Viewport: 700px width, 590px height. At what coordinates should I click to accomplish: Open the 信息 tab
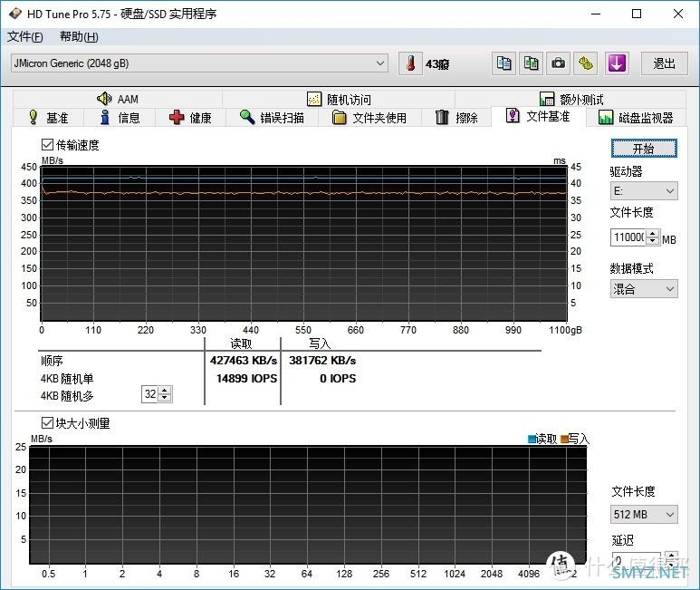(120, 118)
